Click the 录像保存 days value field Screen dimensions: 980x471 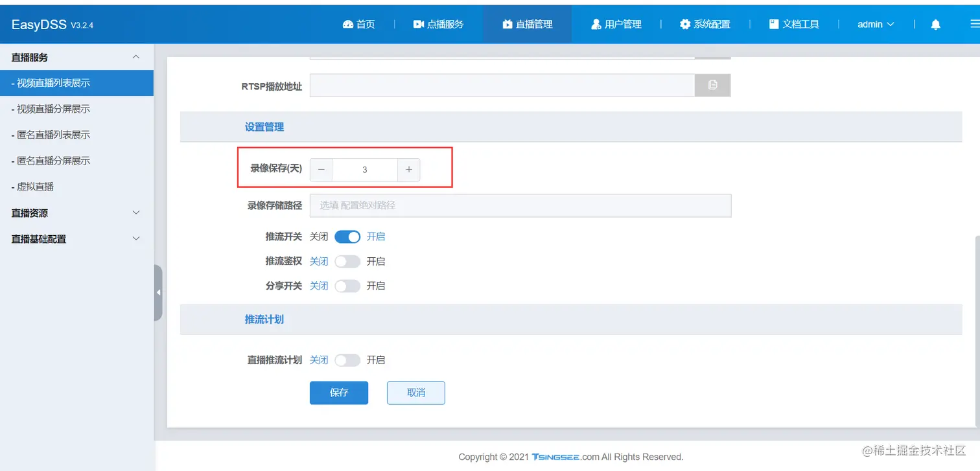point(365,170)
